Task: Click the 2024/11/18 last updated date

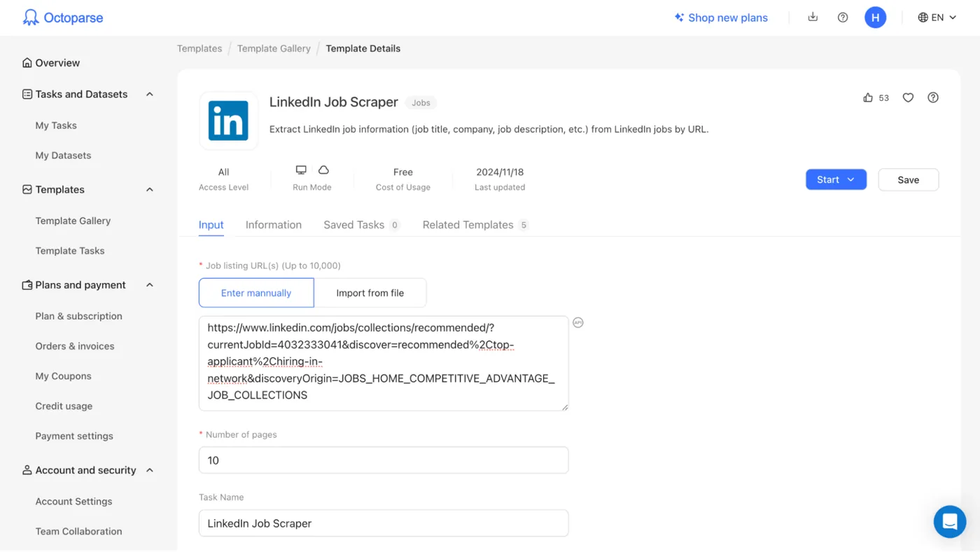Action: pyautogui.click(x=500, y=172)
